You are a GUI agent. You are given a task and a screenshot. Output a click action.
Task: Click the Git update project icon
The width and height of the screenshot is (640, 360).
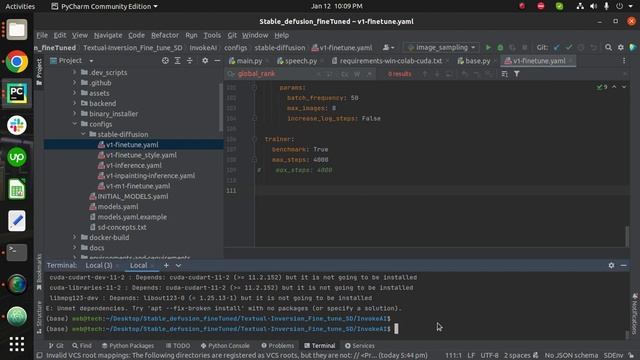point(556,47)
